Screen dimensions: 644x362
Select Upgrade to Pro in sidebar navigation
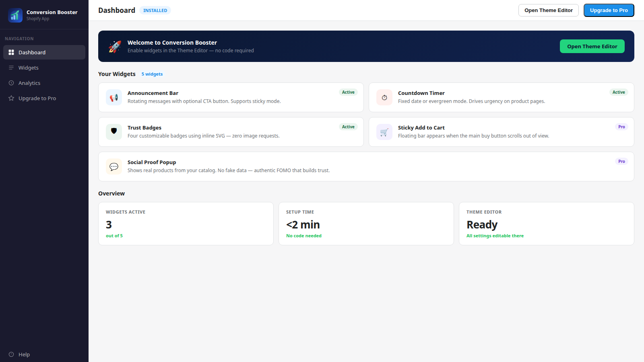click(44, 98)
